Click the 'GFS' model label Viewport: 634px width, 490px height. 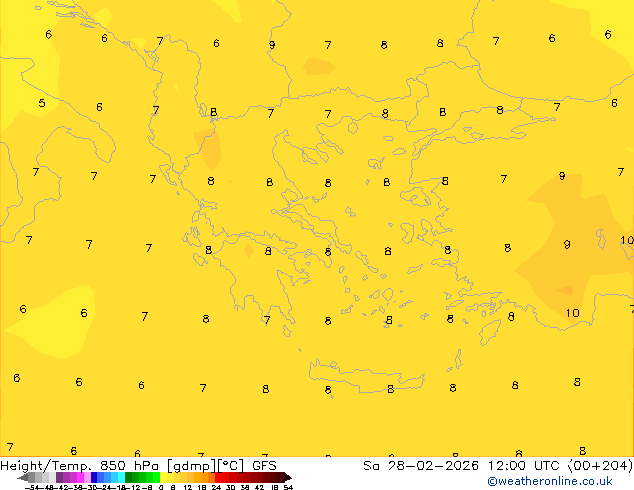pos(264,466)
